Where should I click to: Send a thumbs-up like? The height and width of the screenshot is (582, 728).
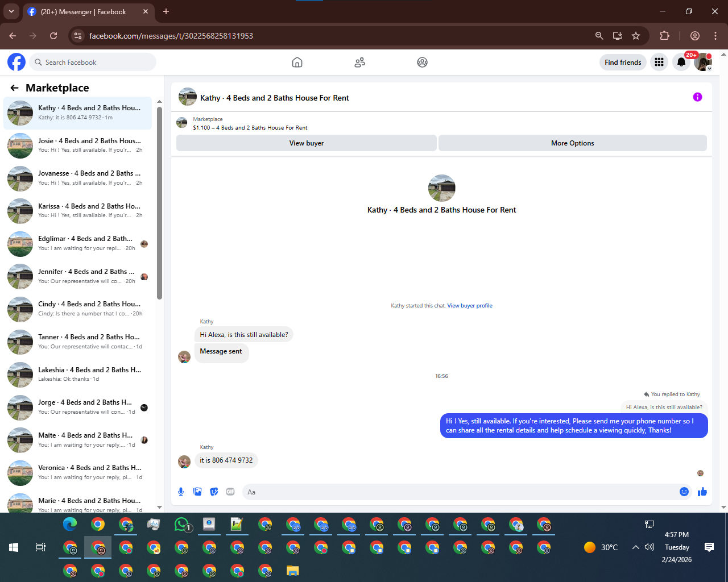pyautogui.click(x=702, y=492)
